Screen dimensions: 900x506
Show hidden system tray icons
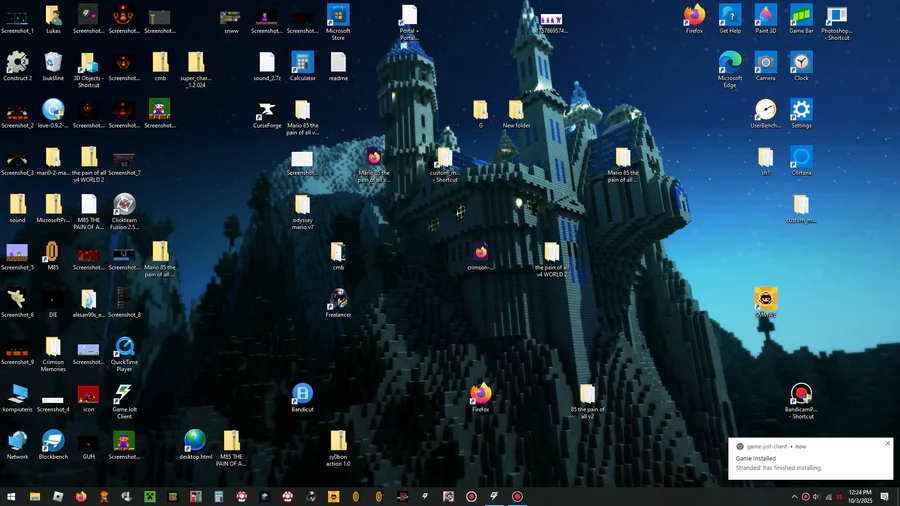click(794, 497)
